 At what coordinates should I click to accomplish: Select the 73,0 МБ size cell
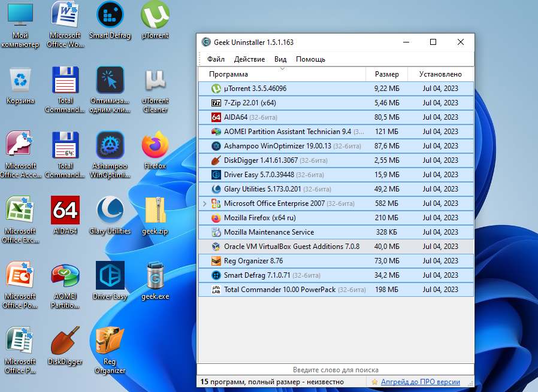pyautogui.click(x=386, y=261)
